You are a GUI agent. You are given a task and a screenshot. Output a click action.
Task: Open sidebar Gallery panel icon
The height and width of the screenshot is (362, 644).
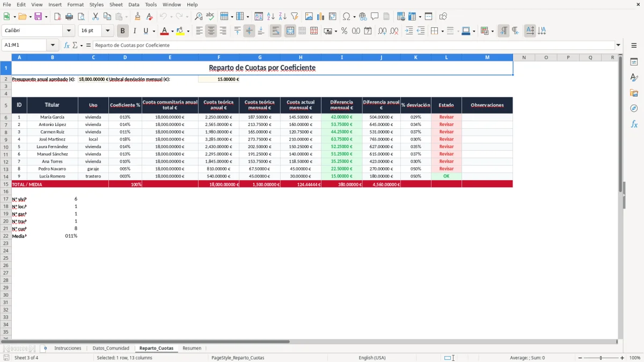(x=634, y=93)
